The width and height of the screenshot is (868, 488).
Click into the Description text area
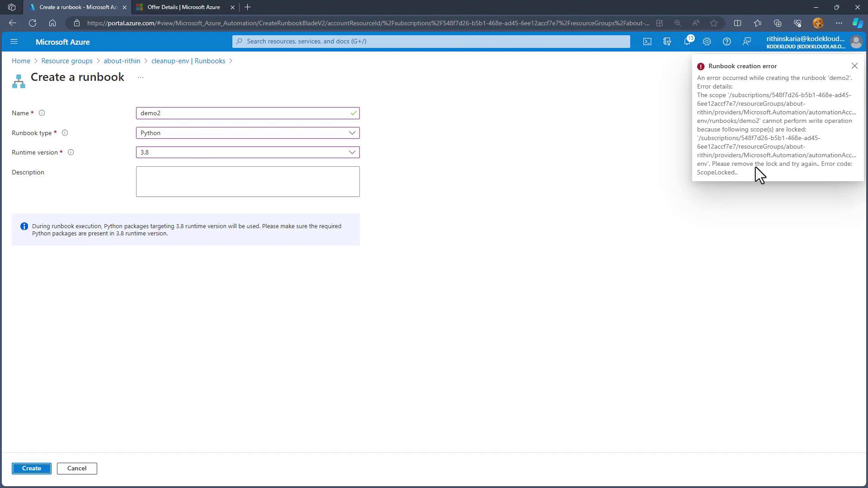pos(248,182)
